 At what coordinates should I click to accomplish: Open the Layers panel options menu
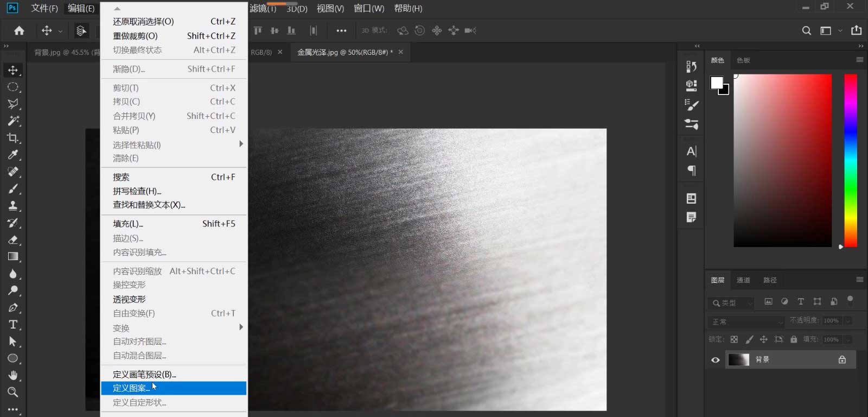[x=859, y=280]
